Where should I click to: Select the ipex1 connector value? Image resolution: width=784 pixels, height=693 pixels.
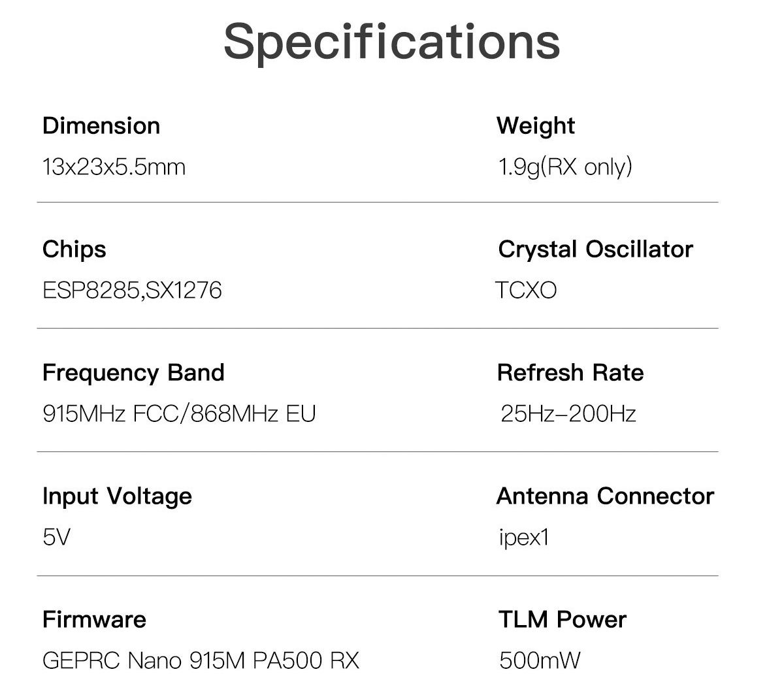(x=524, y=538)
